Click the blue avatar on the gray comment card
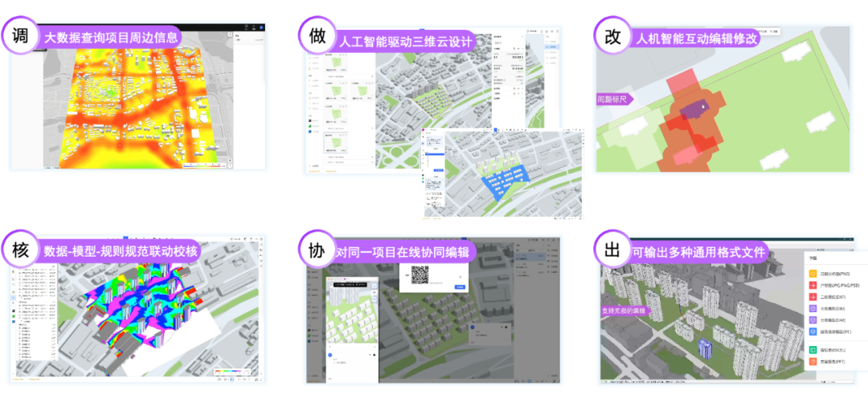The image size is (868, 403). (473, 328)
